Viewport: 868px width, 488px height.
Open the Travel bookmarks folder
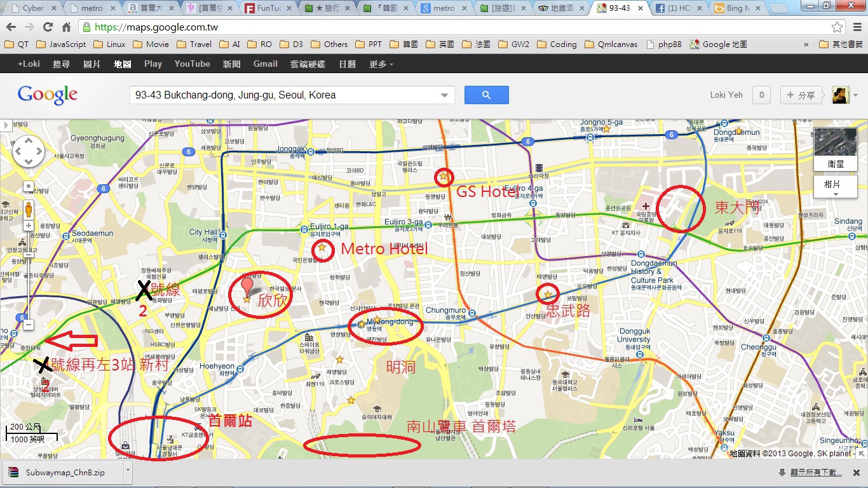tap(194, 44)
